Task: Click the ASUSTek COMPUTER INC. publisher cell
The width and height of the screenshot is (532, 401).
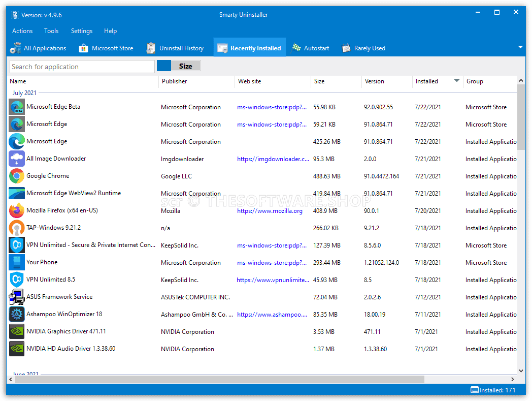Action: click(195, 297)
